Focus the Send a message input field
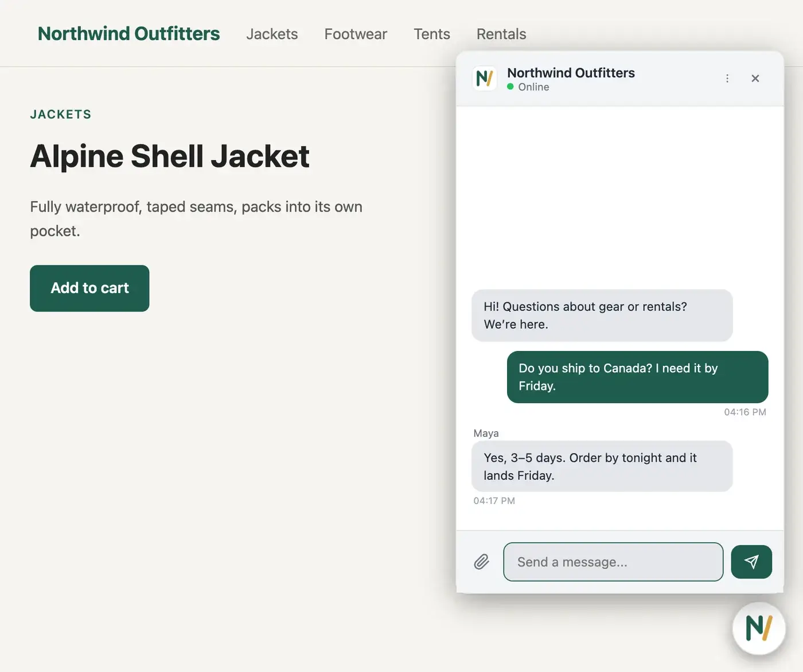Screen dimensions: 803x672 click(613, 562)
